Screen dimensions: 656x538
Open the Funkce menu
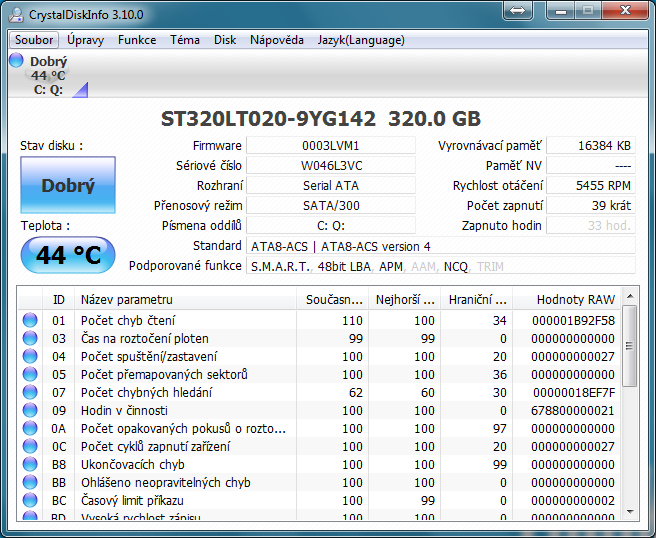click(137, 40)
